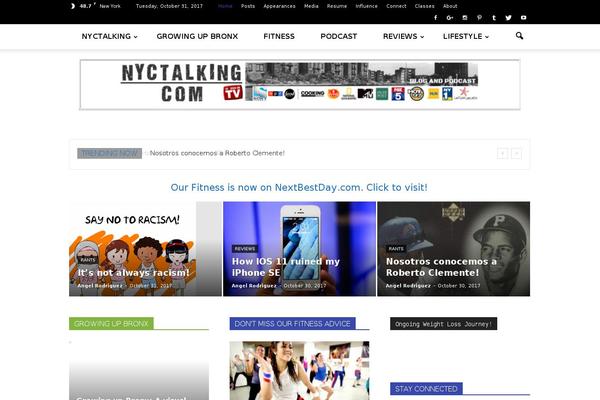Open the GROWING UP BRONX section heading
Screen dimensions: 600x400
click(x=111, y=323)
